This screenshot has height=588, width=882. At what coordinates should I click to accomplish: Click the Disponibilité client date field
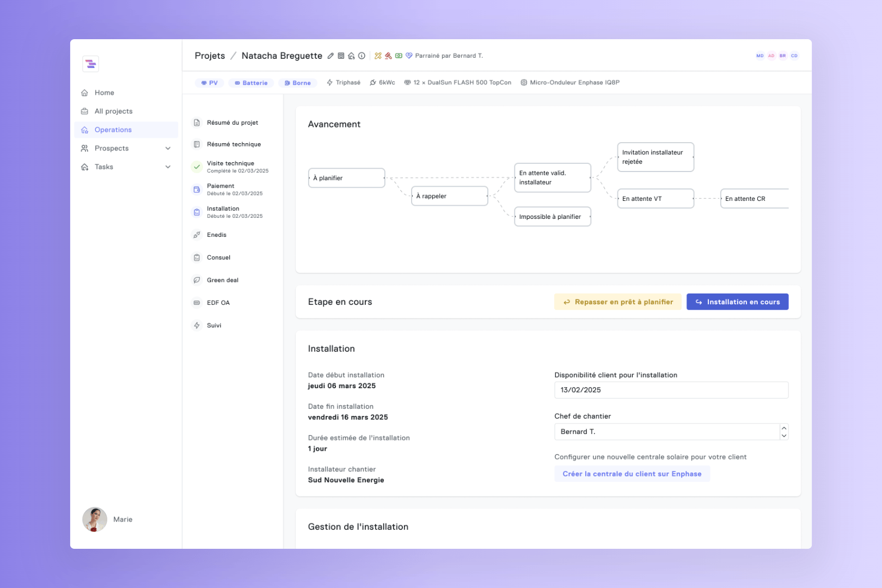[671, 390]
